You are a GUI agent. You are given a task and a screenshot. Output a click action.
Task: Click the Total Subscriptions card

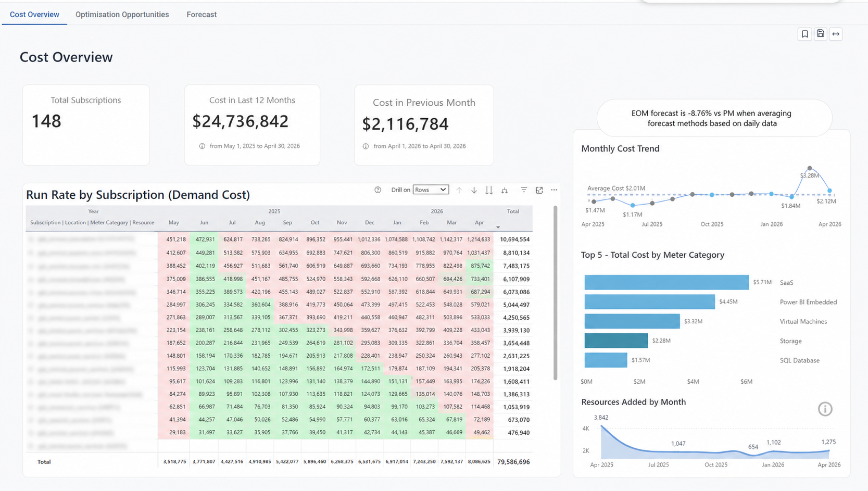[x=86, y=125]
